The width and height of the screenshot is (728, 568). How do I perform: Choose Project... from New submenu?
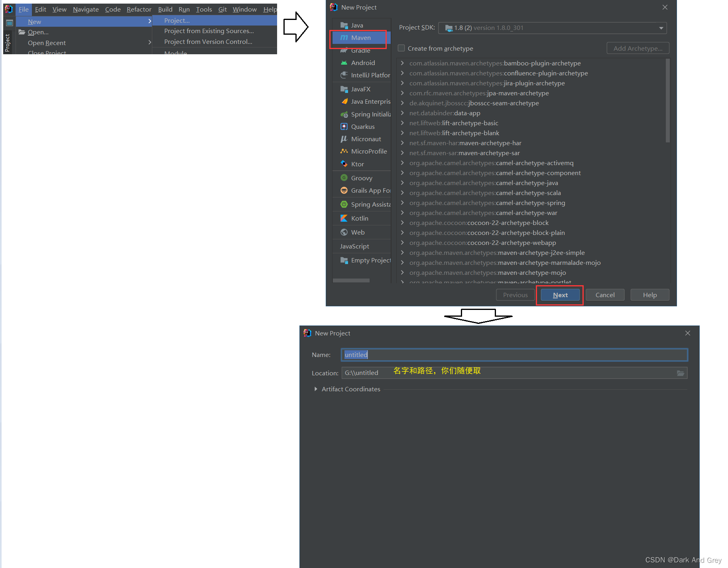tap(214, 21)
